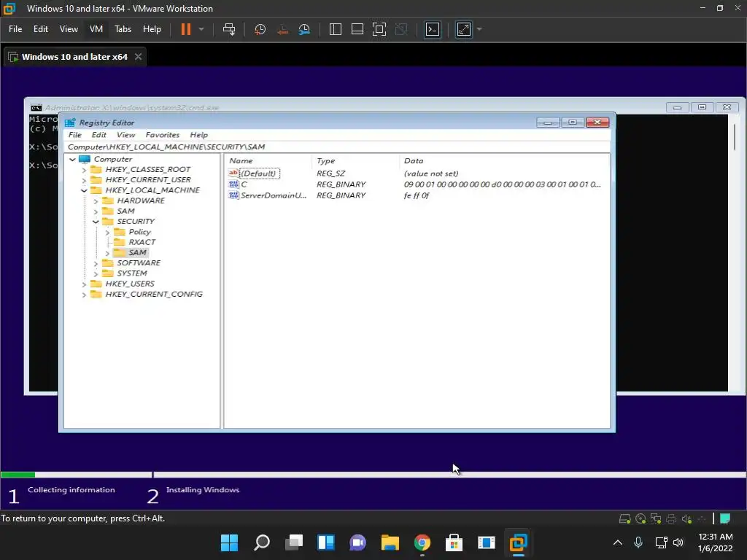Open taskbar Search
747x560 pixels.
[x=262, y=542]
